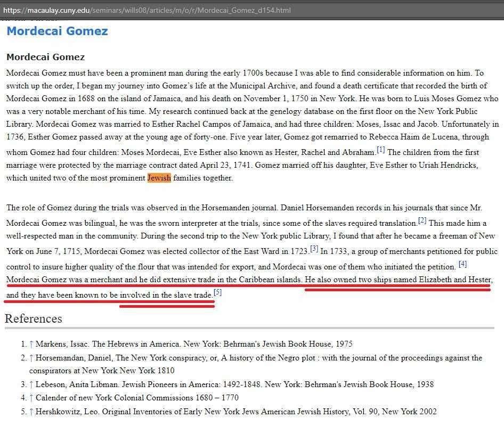
Task: Click the blue Mordecai Gomez page title
Action: pos(57,31)
